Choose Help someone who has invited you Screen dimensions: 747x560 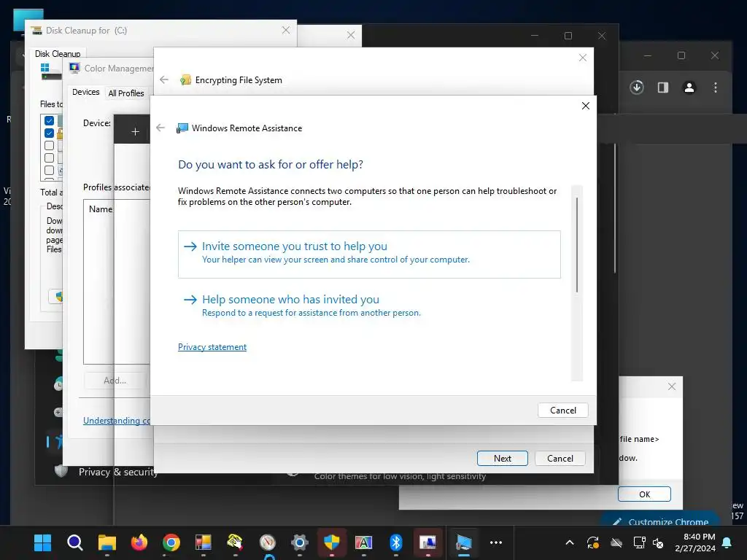coord(369,306)
